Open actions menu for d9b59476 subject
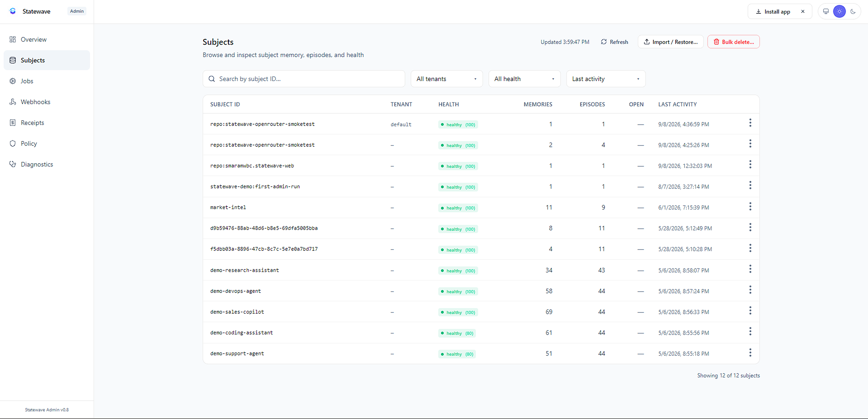This screenshot has height=419, width=868. (x=750, y=227)
